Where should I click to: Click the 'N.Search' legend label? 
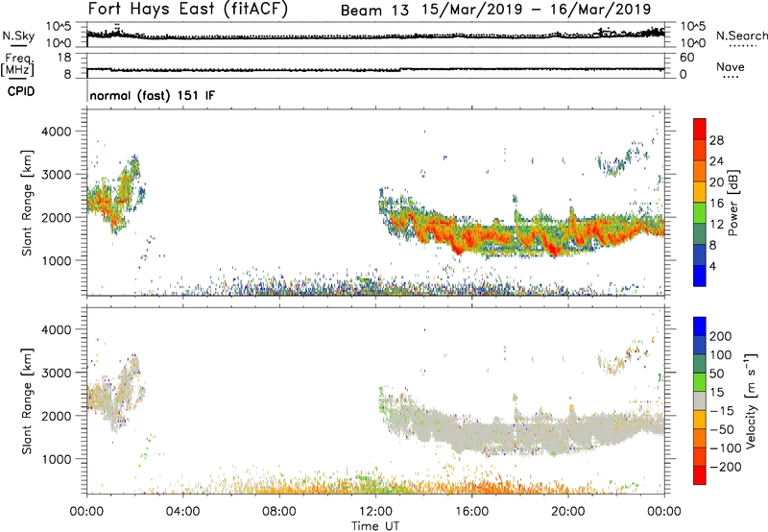click(741, 36)
